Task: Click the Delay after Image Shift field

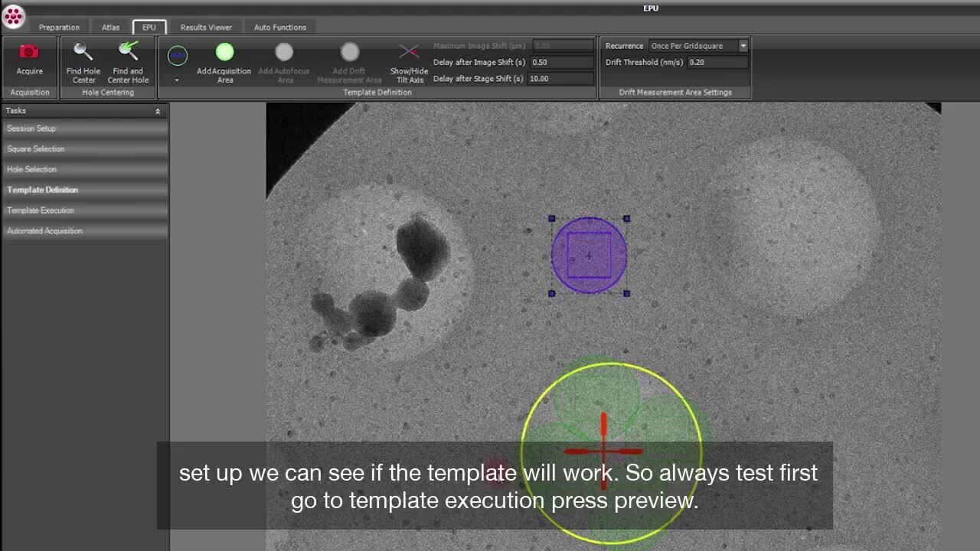Action: (x=561, y=62)
